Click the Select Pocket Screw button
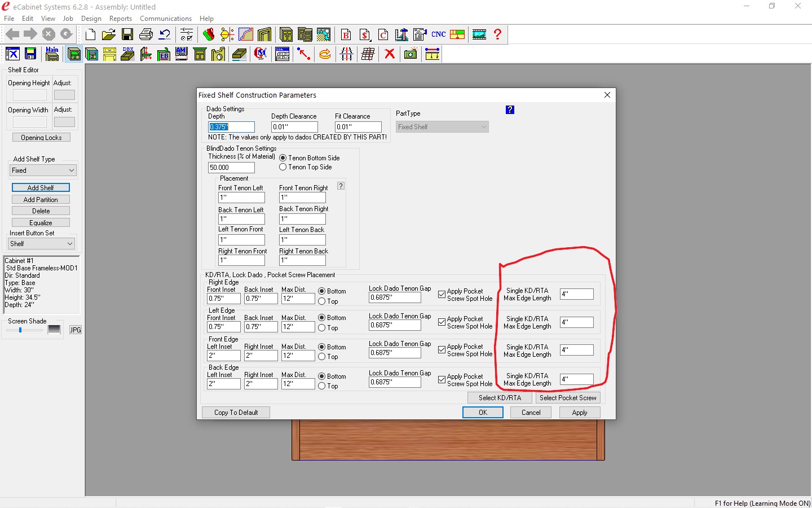Image resolution: width=812 pixels, height=508 pixels. click(x=567, y=398)
